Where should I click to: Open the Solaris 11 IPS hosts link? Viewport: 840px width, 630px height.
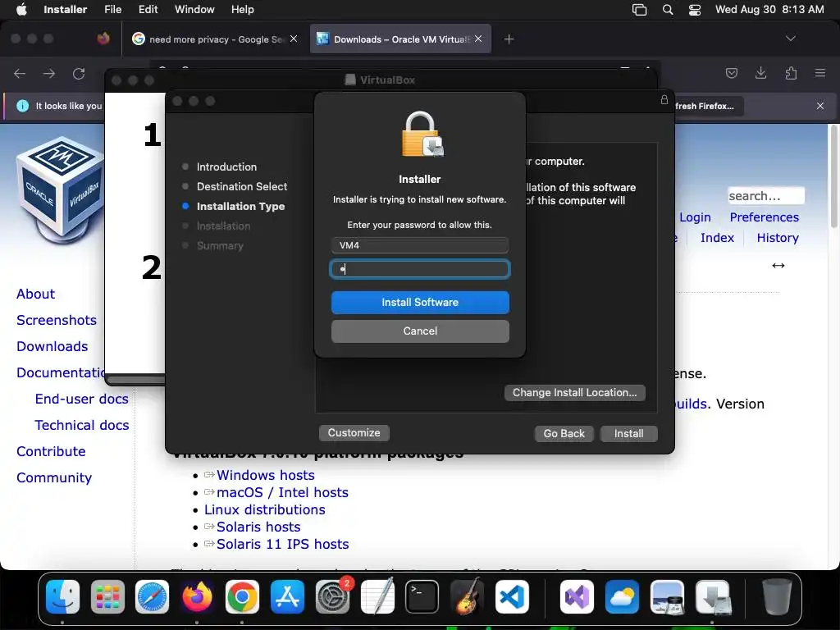tap(282, 544)
